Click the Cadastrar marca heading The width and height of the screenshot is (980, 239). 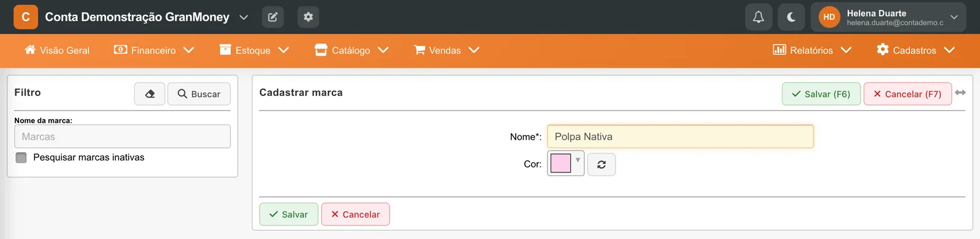pyautogui.click(x=301, y=92)
